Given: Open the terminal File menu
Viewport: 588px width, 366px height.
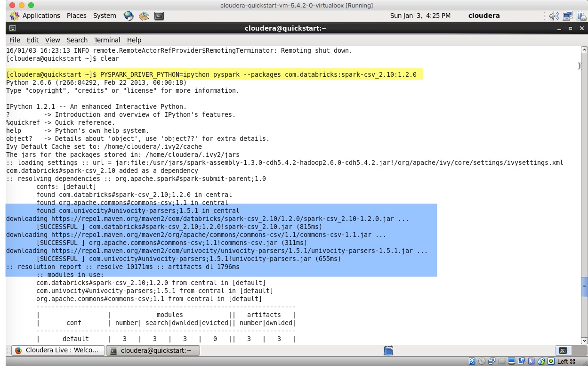Looking at the screenshot, I should coord(15,40).
